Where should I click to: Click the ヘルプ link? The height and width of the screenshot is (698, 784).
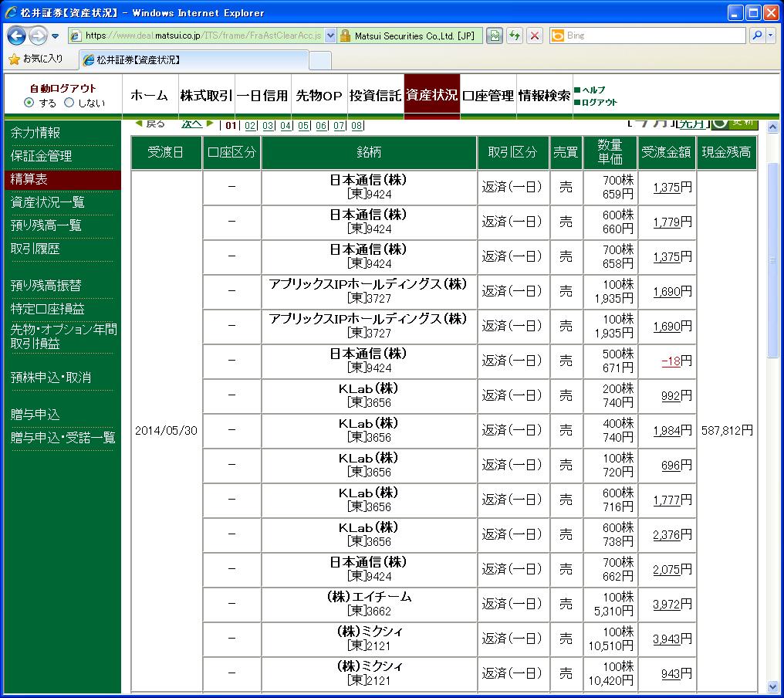pyautogui.click(x=593, y=90)
